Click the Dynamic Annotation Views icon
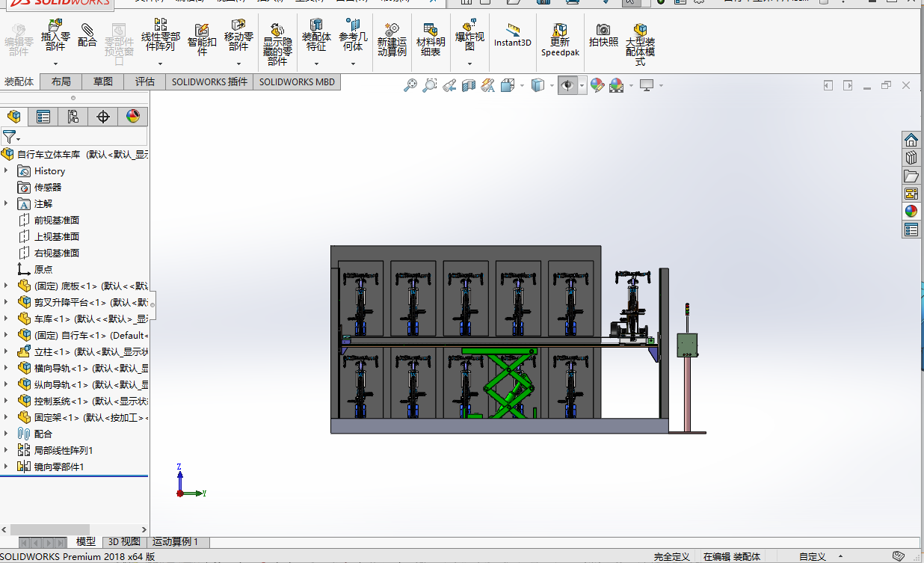The width and height of the screenshot is (924, 563). click(x=487, y=85)
